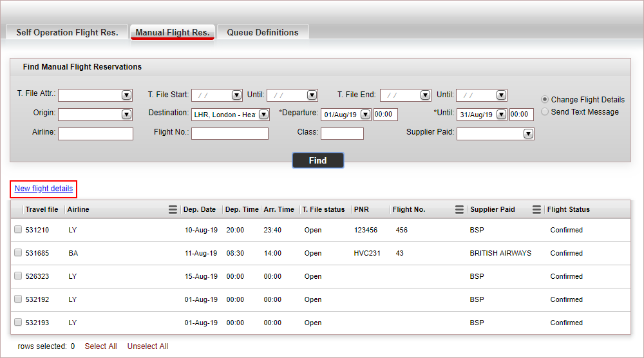This screenshot has height=358, width=644.
Task: Open Supplier Paid column menu icon
Action: coord(536,209)
